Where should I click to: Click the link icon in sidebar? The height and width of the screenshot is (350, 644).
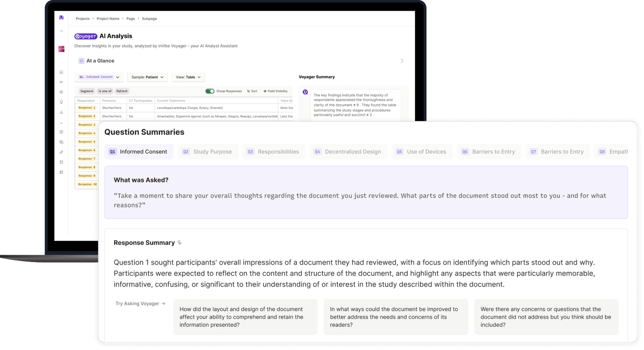click(61, 152)
